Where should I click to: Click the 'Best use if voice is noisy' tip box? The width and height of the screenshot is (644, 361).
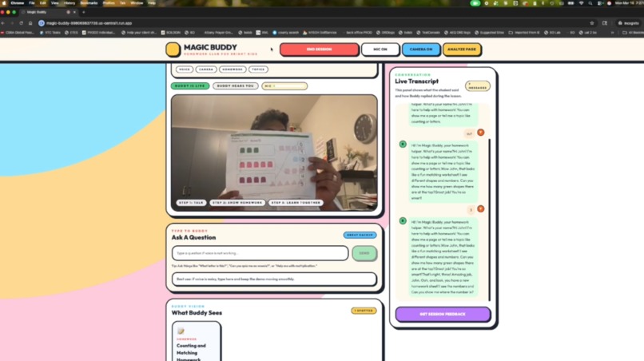[x=274, y=279]
